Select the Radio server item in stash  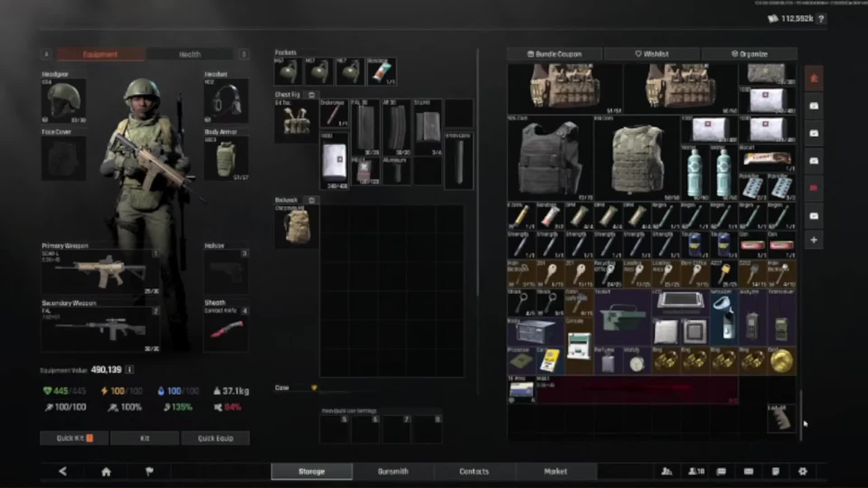coord(536,332)
